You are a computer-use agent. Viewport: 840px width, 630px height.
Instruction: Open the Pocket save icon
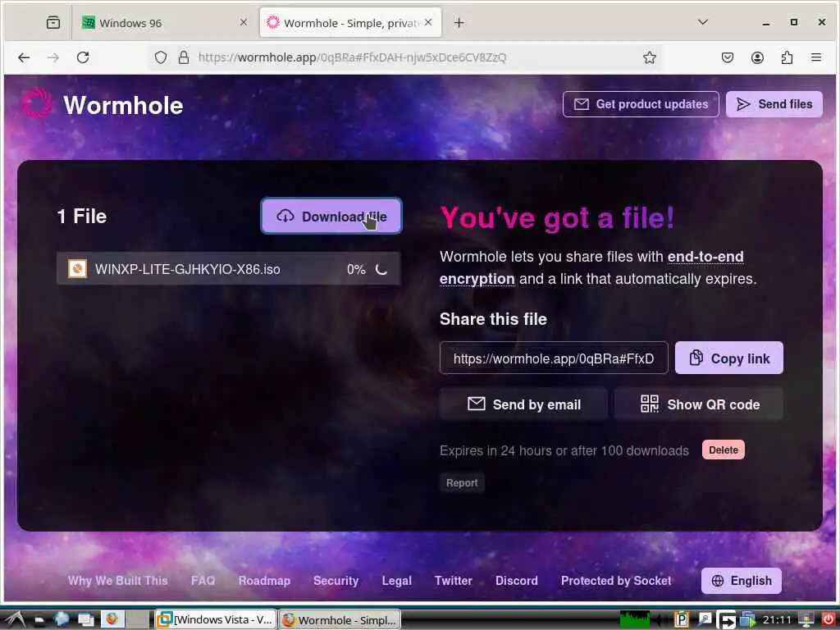tap(727, 57)
